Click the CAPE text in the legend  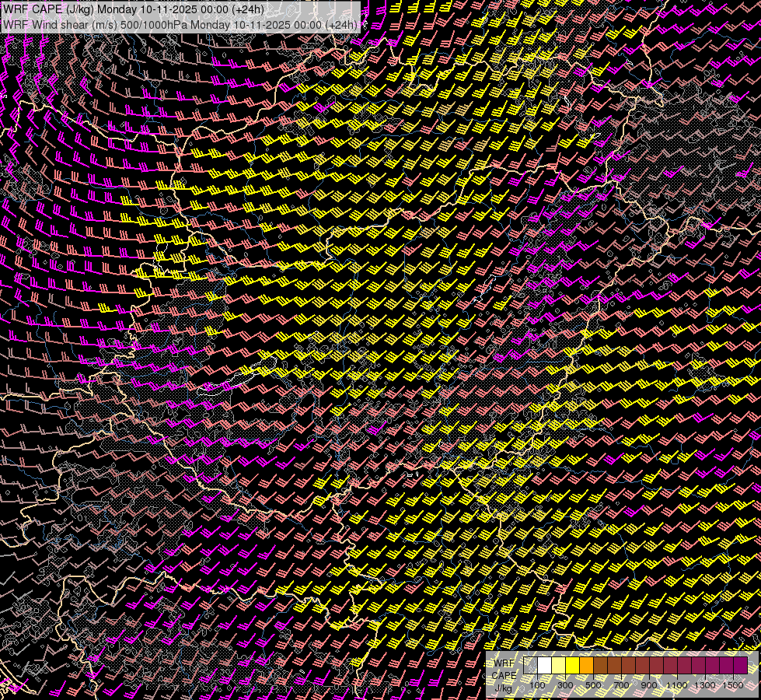pyautogui.click(x=504, y=674)
